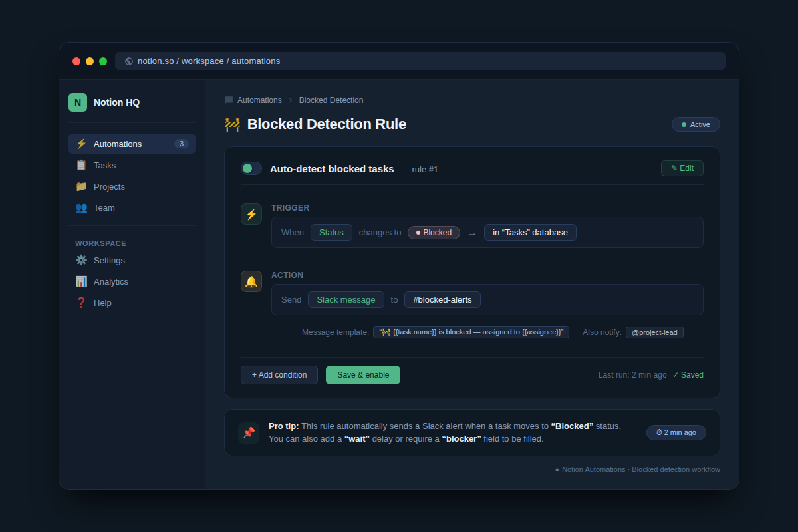This screenshot has height=532, width=798.
Task: Click the breadcrumb Automations chat icon
Action: click(x=229, y=100)
